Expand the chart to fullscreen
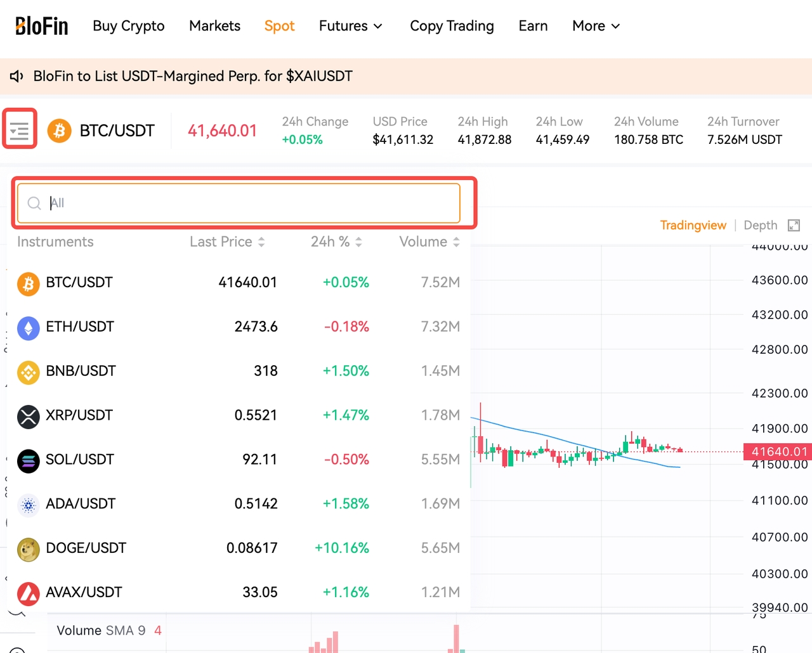The width and height of the screenshot is (812, 653). point(794,225)
